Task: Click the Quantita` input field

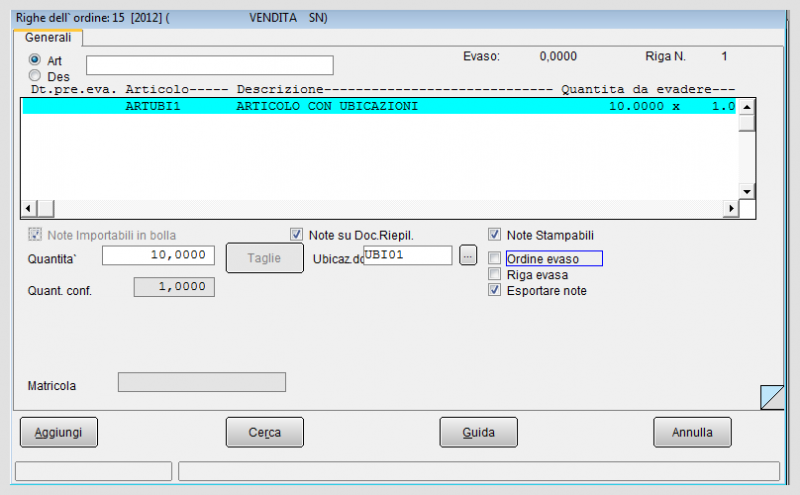Action: [158, 255]
